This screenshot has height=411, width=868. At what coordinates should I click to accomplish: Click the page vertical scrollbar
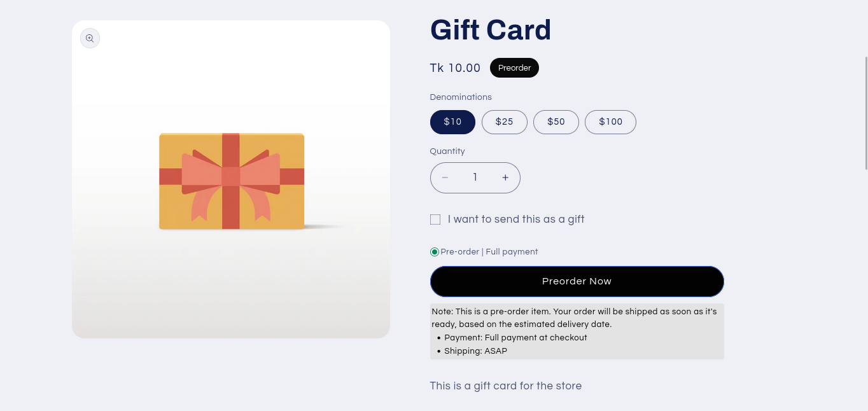tap(865, 113)
